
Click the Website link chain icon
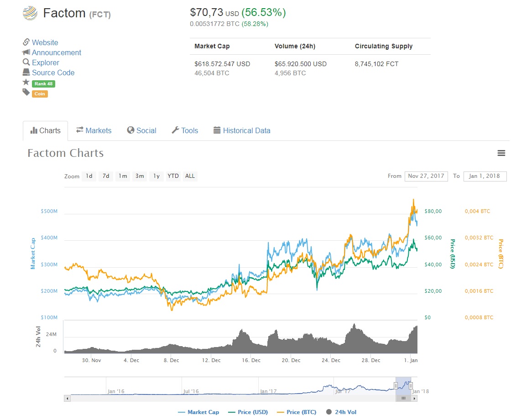point(26,42)
